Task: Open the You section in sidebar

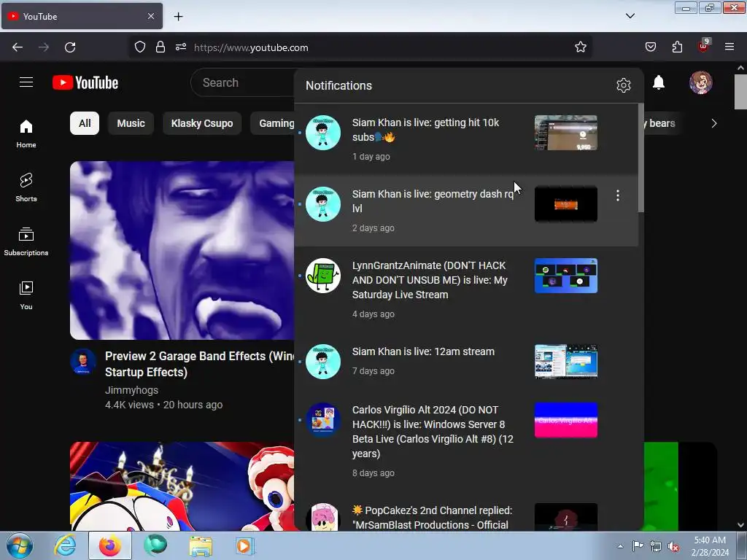Action: 26,295
